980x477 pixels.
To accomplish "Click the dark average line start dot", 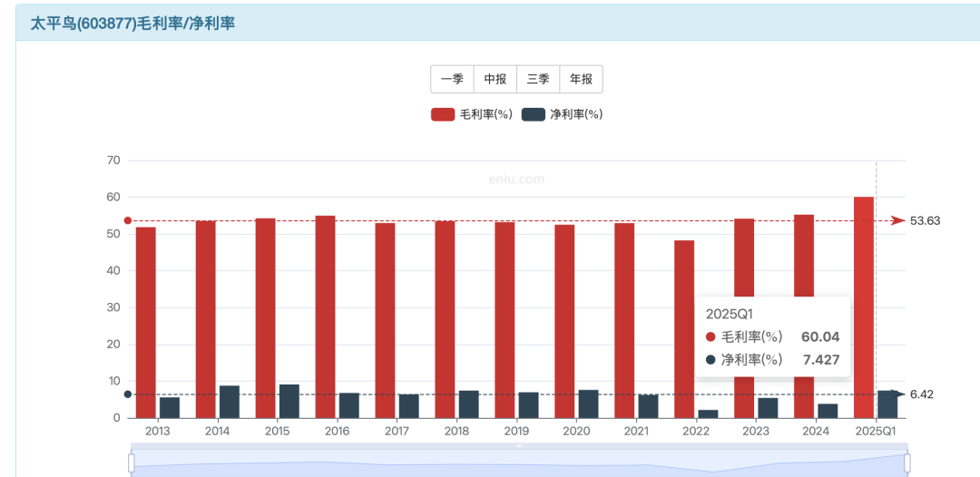I will tap(128, 394).
